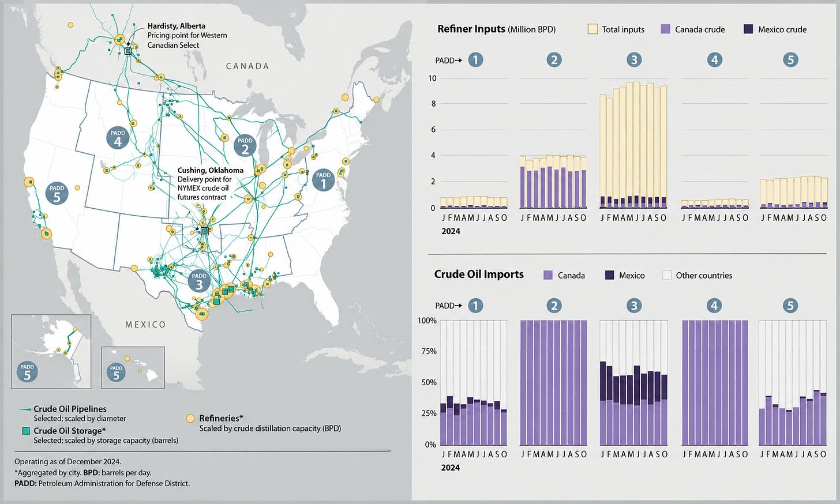Click the 'PADD→' label in Refiner Inputs chart
Screen dimensions: 840x504
(x=449, y=60)
